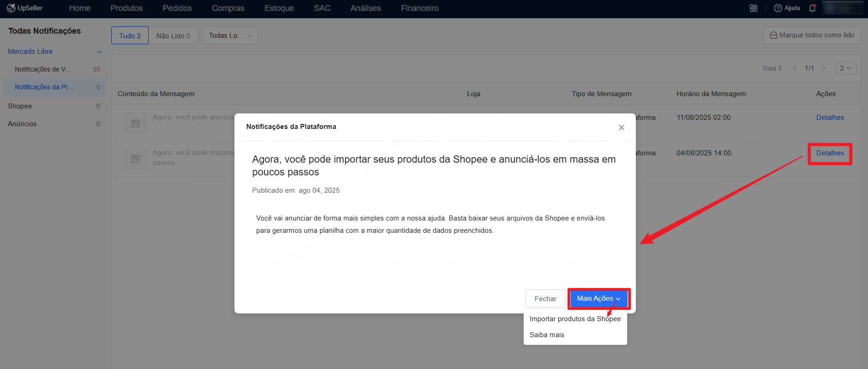Expand the Mais Ações dropdown button
The image size is (868, 369).
[x=599, y=298]
